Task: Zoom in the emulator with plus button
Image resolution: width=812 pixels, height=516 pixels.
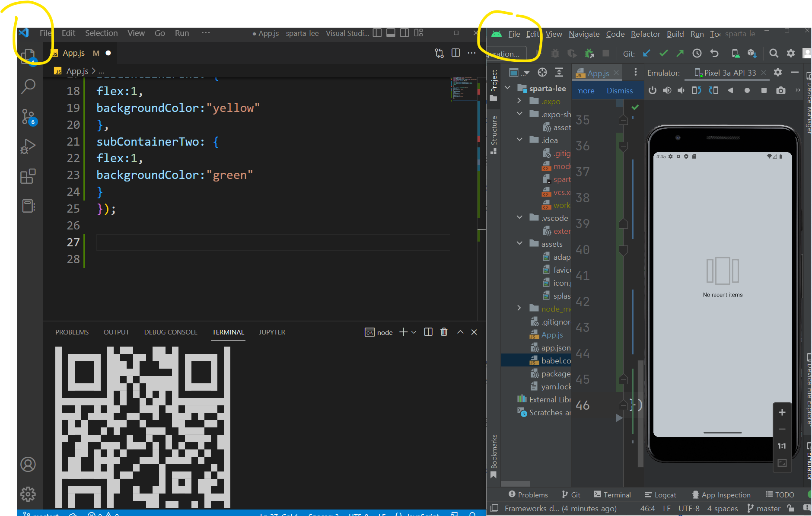Action: [782, 412]
